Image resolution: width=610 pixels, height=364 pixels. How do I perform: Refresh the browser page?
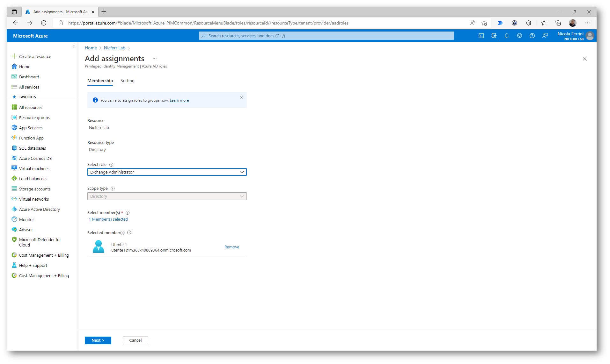44,23
